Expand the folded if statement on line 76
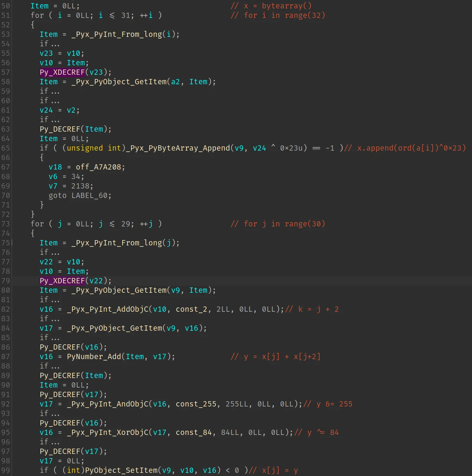The height and width of the screenshot is (476, 472). (50, 252)
